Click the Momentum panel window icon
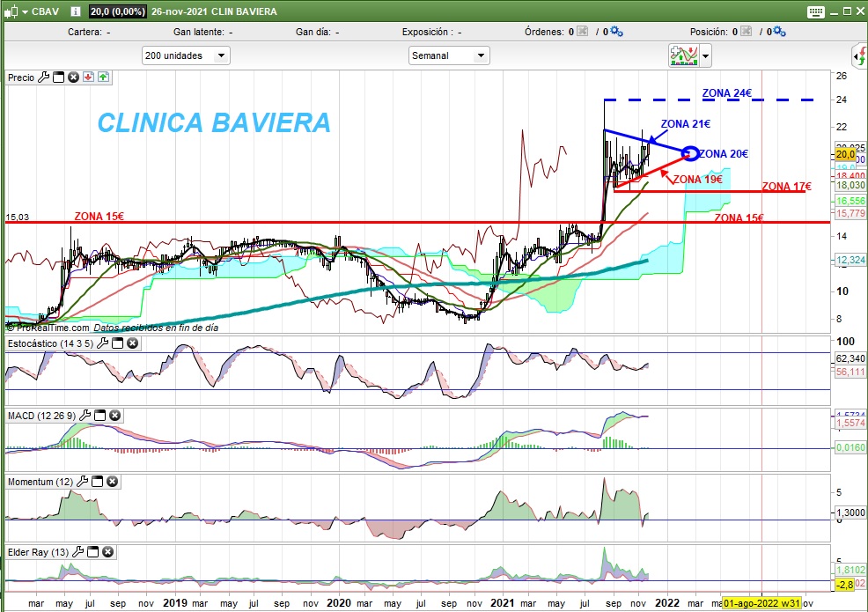This screenshot has width=868, height=612. pos(97,482)
